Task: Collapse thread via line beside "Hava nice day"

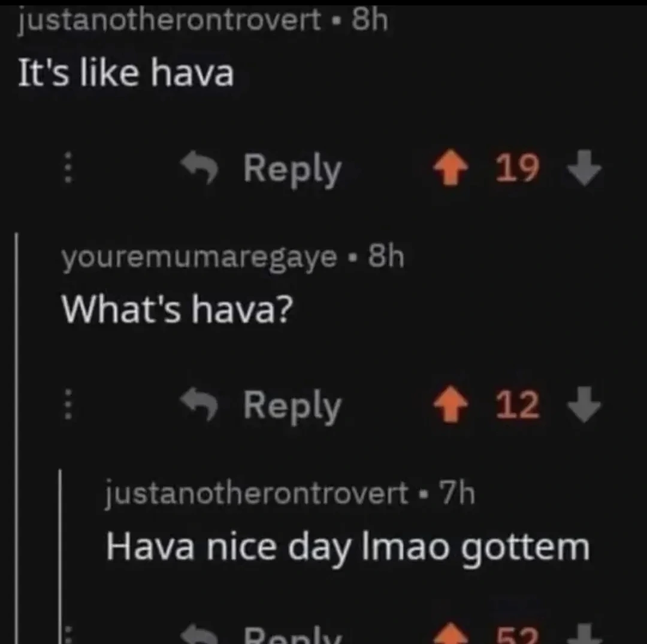Action: click(61, 556)
